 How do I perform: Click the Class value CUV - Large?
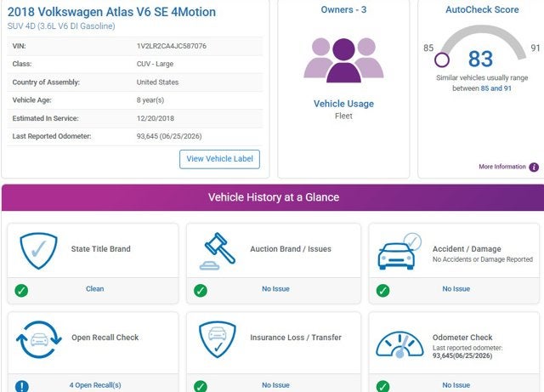click(155, 64)
